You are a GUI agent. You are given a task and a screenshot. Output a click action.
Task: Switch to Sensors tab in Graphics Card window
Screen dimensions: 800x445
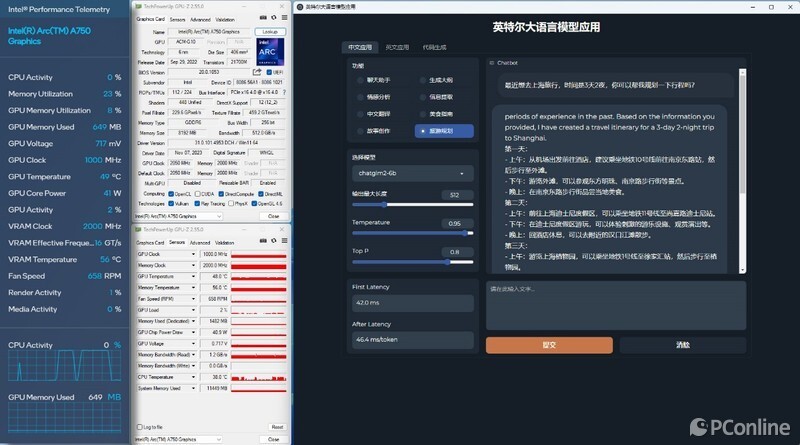coord(178,19)
